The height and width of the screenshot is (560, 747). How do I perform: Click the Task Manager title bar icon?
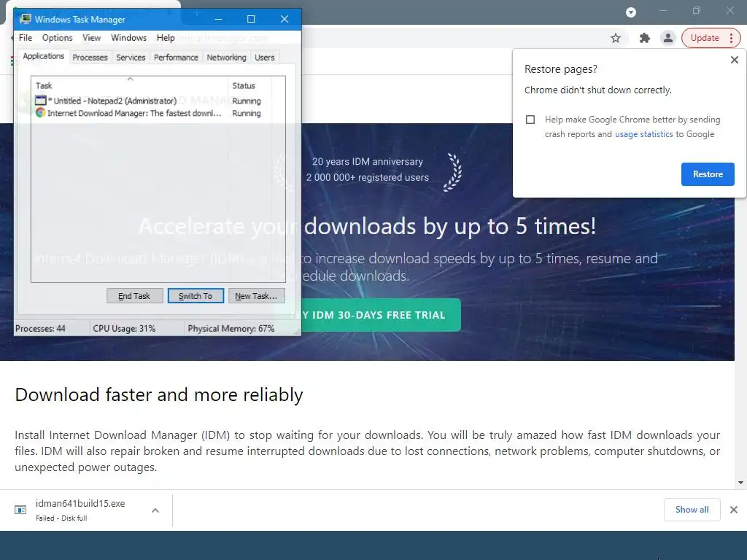pyautogui.click(x=26, y=19)
